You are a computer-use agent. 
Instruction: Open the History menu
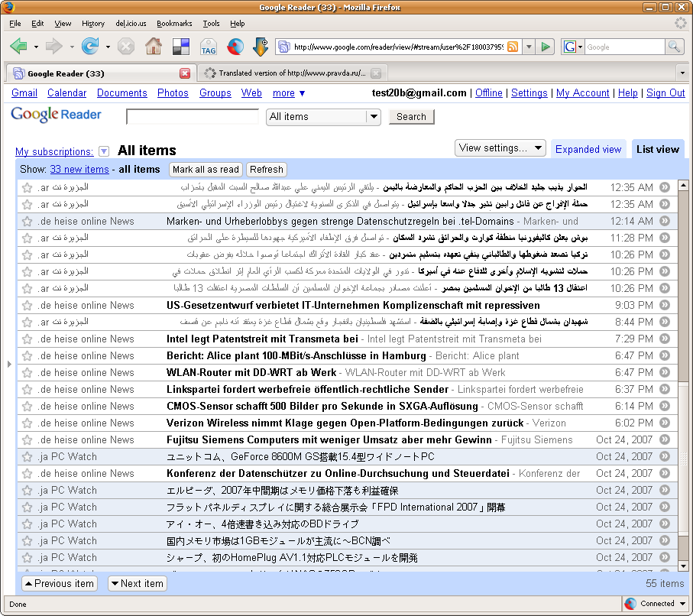point(92,24)
